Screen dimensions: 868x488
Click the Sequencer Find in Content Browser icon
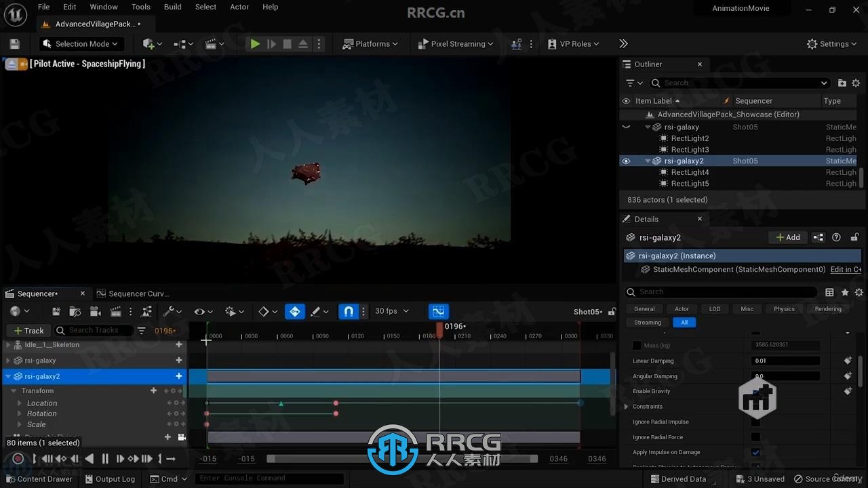coord(75,312)
